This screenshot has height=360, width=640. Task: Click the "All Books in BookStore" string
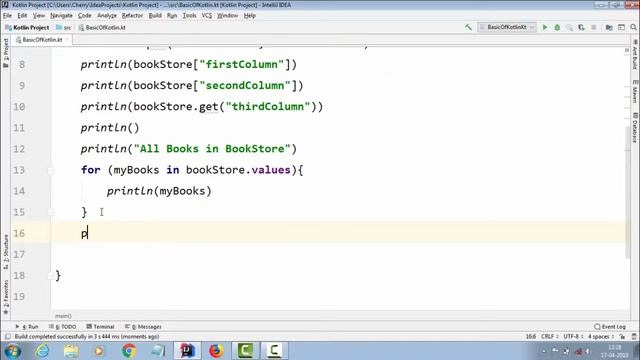212,149
